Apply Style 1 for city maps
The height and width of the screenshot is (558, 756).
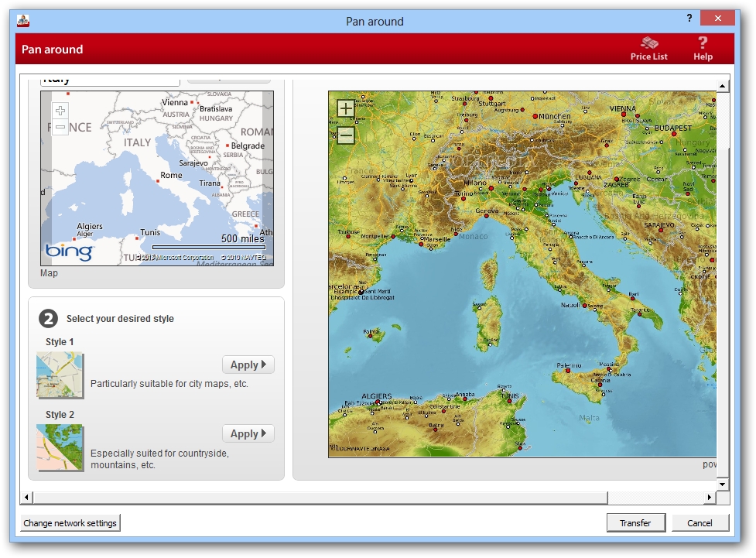pyautogui.click(x=248, y=365)
